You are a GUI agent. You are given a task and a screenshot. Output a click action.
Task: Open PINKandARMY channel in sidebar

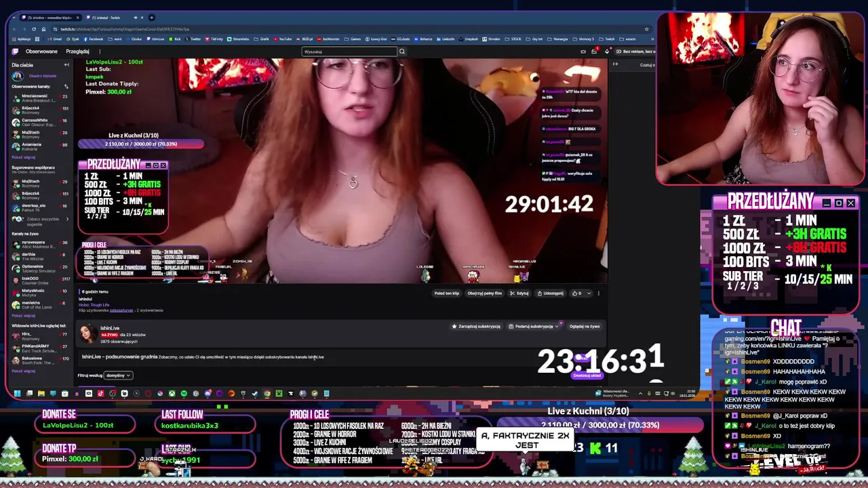[x=39, y=348]
